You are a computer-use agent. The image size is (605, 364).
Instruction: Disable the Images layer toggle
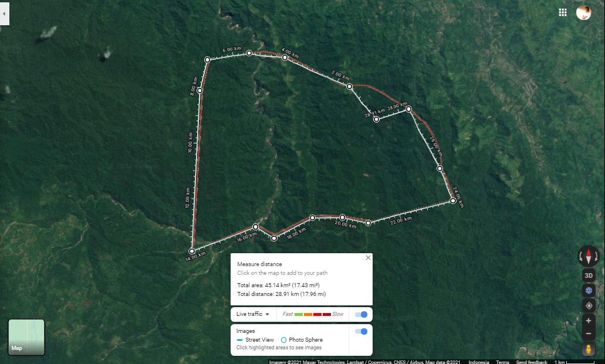(361, 332)
